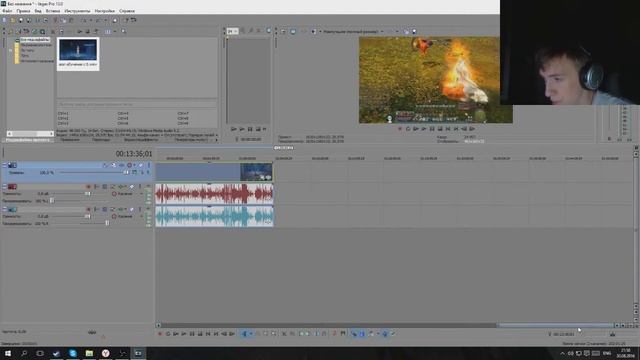The width and height of the screenshot is (640, 360).
Task: Arm the red audio track for recording
Action: 89,187
